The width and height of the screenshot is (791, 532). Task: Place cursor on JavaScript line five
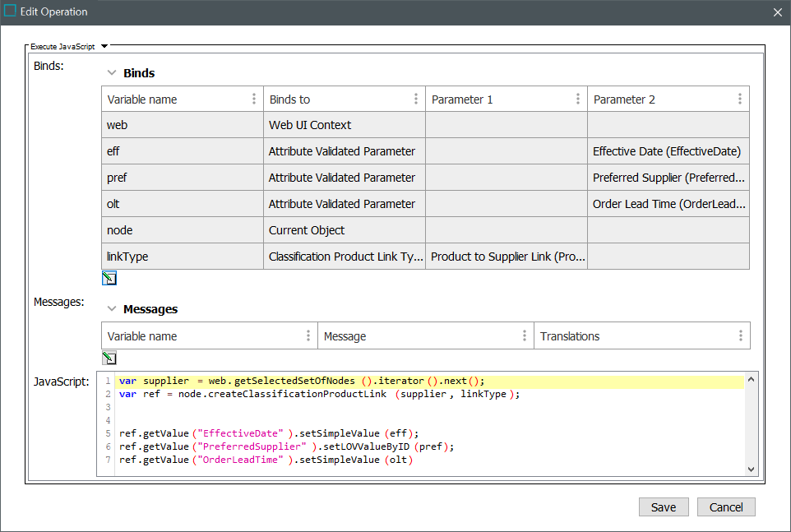(x=269, y=433)
